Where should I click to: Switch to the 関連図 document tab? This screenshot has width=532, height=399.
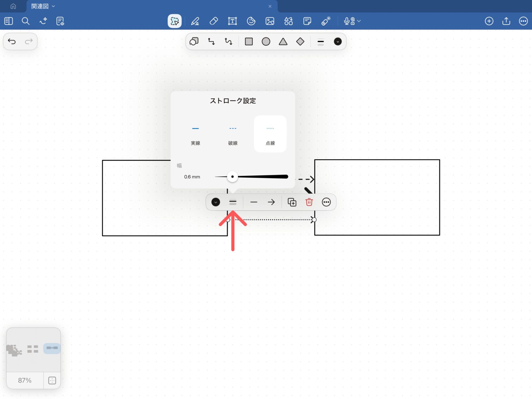(40, 6)
